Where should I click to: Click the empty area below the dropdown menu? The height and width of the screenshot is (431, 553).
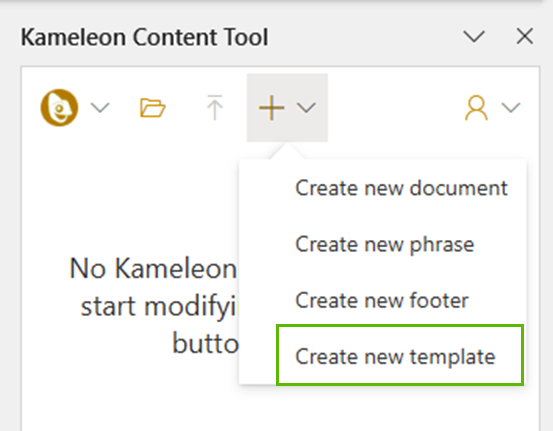(x=383, y=409)
